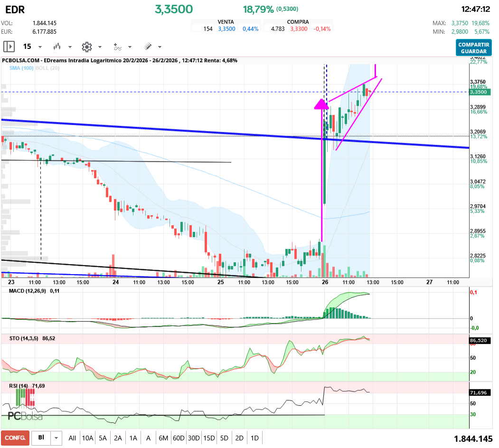Click the RSI (14) indicator label
The image size is (499, 448).
19,386
